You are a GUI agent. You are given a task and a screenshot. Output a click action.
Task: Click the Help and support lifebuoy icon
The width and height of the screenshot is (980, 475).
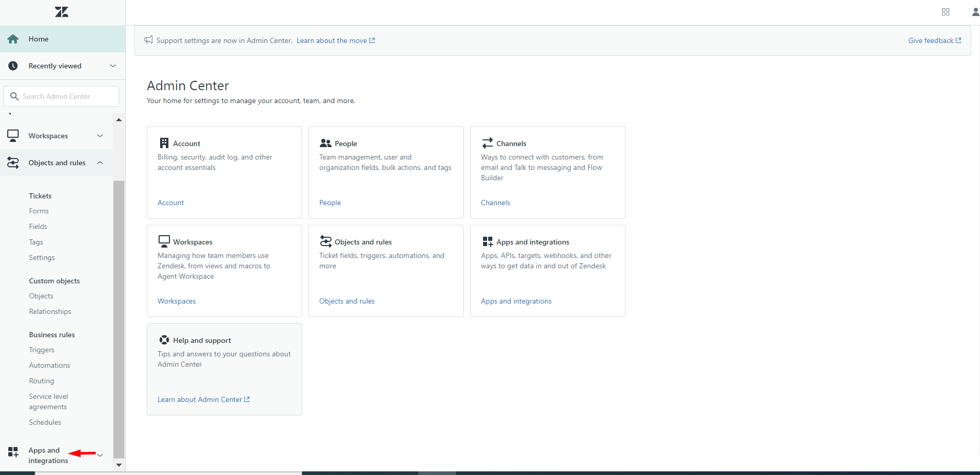(x=164, y=340)
